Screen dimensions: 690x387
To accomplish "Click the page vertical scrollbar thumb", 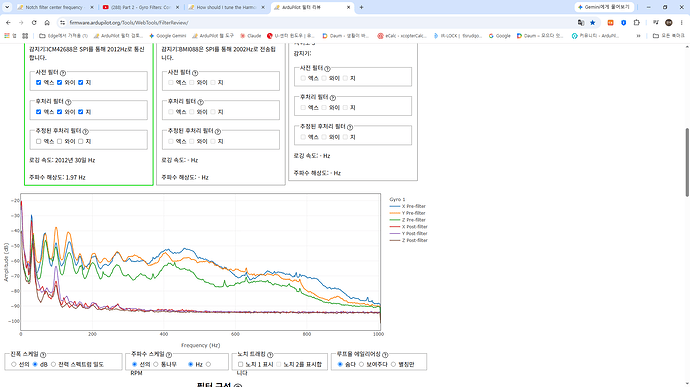I will click(687, 162).
